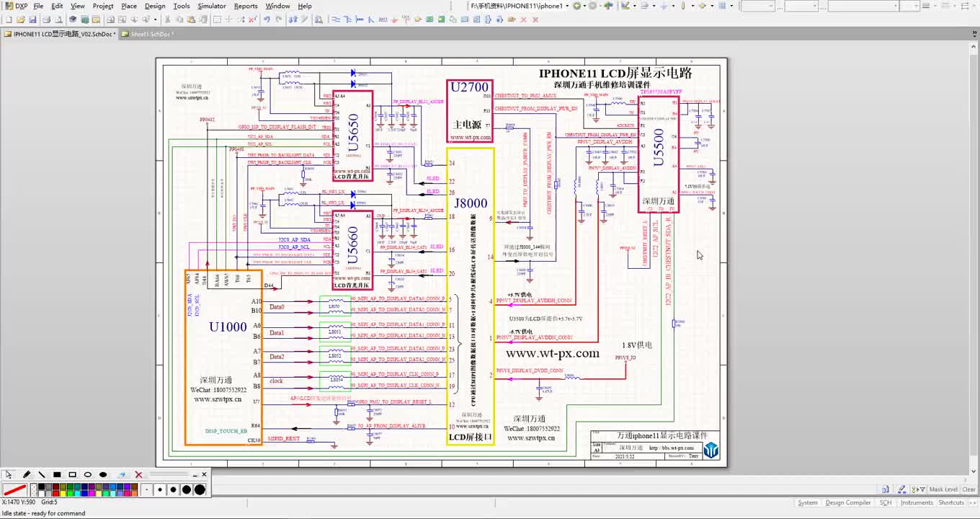The width and height of the screenshot is (980, 519).
Task: Click the U1000 chip block in schematic
Action: [x=224, y=358]
